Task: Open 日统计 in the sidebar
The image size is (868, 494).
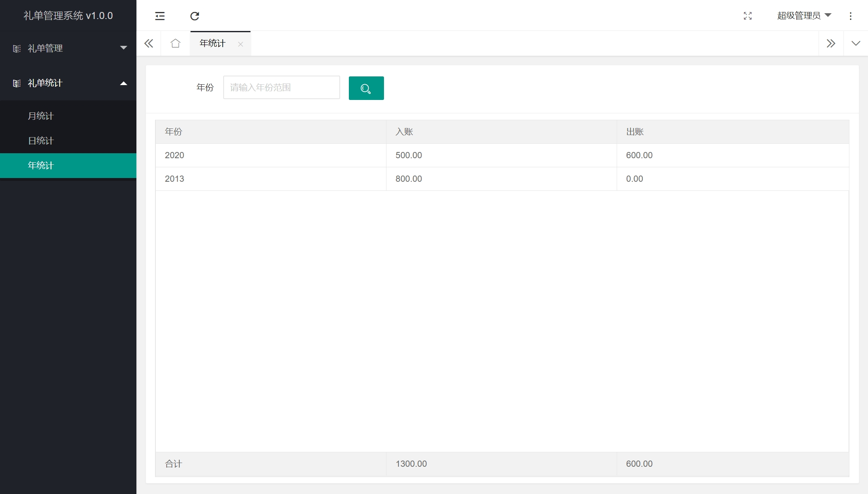Action: pyautogui.click(x=41, y=141)
